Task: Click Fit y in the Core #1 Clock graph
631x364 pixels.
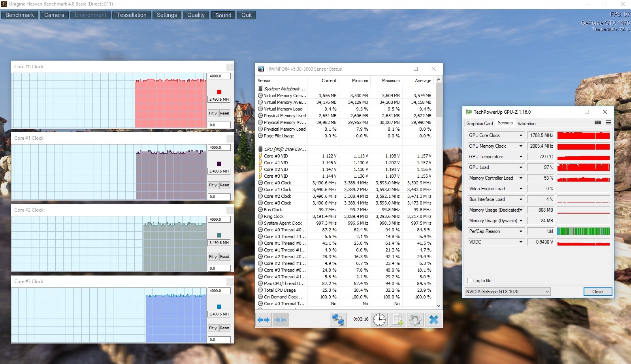Action: pyautogui.click(x=213, y=185)
